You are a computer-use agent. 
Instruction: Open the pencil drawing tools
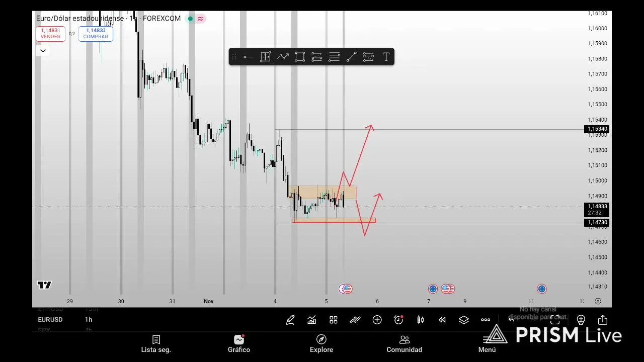[290, 320]
